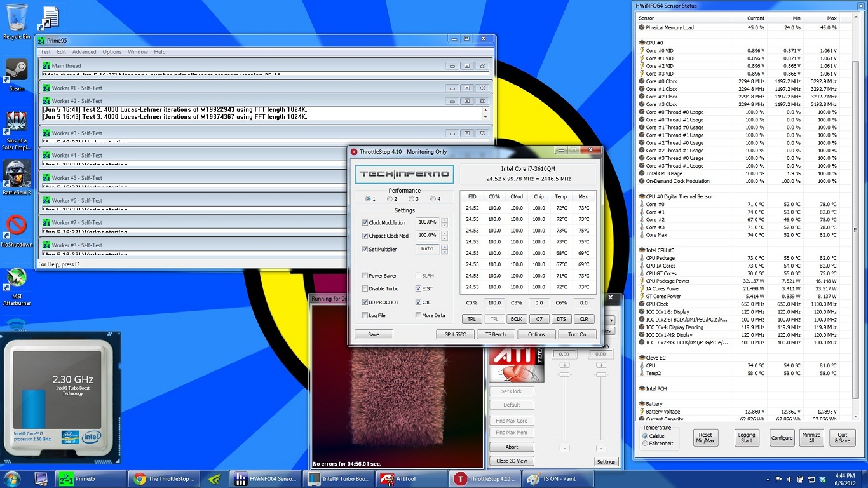Launch Steam from the desktop
The width and height of the screenshot is (868, 488).
coord(17,75)
